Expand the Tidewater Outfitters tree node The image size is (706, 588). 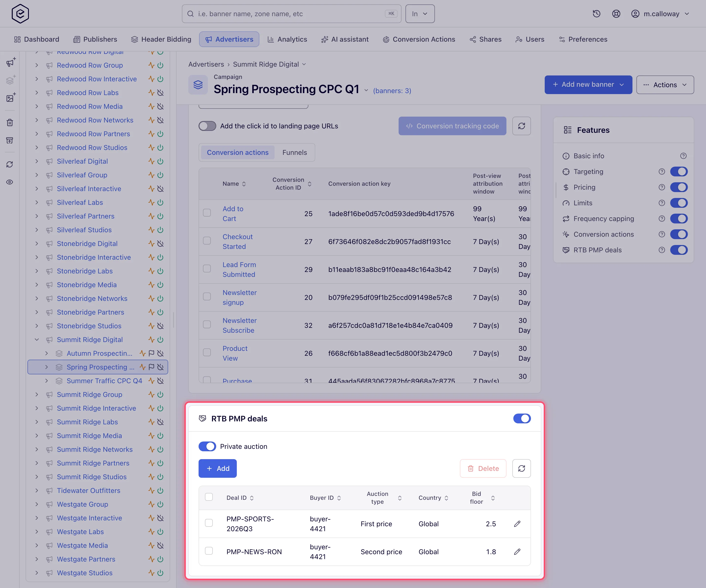[x=37, y=490]
